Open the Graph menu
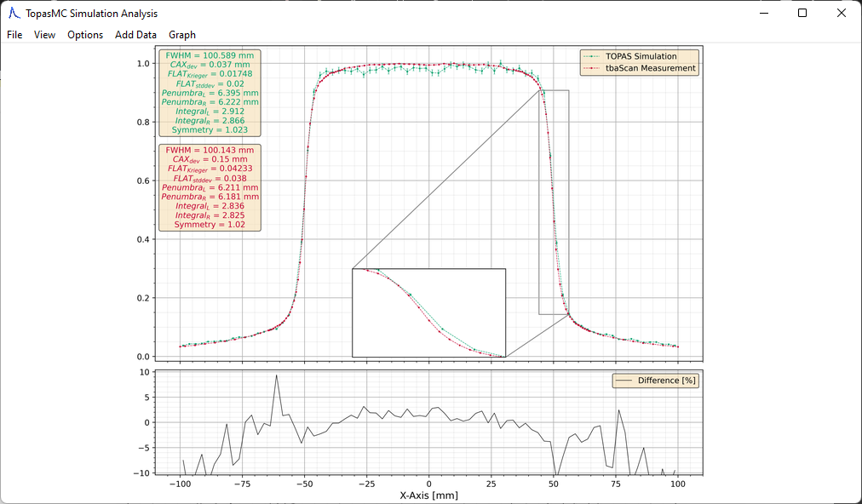 pyautogui.click(x=182, y=35)
